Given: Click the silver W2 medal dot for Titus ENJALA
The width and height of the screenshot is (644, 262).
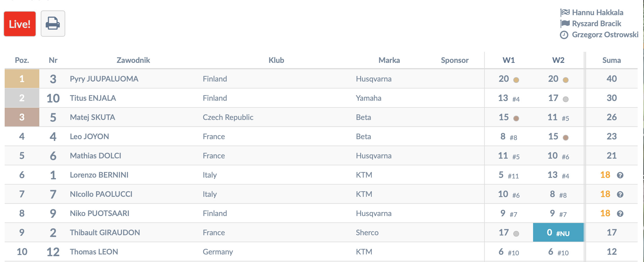Looking at the screenshot, I should point(566,99).
